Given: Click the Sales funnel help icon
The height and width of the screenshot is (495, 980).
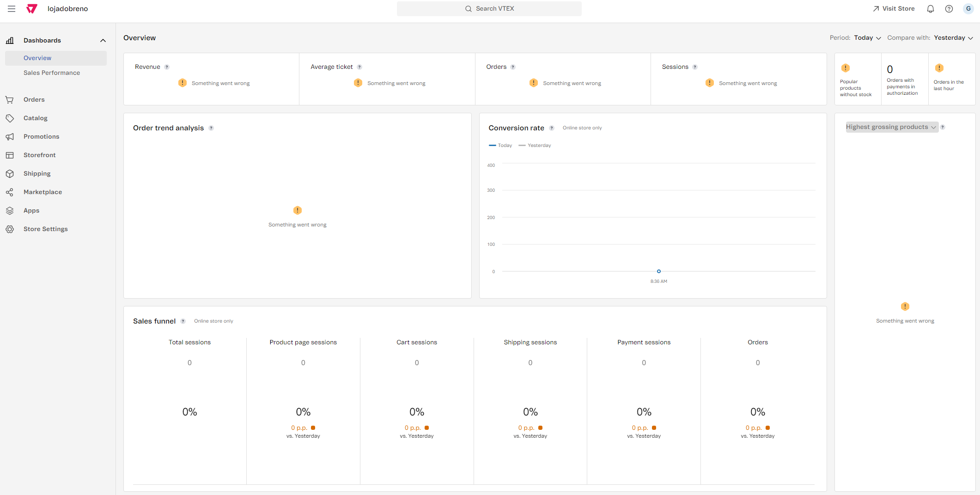Looking at the screenshot, I should 183,321.
